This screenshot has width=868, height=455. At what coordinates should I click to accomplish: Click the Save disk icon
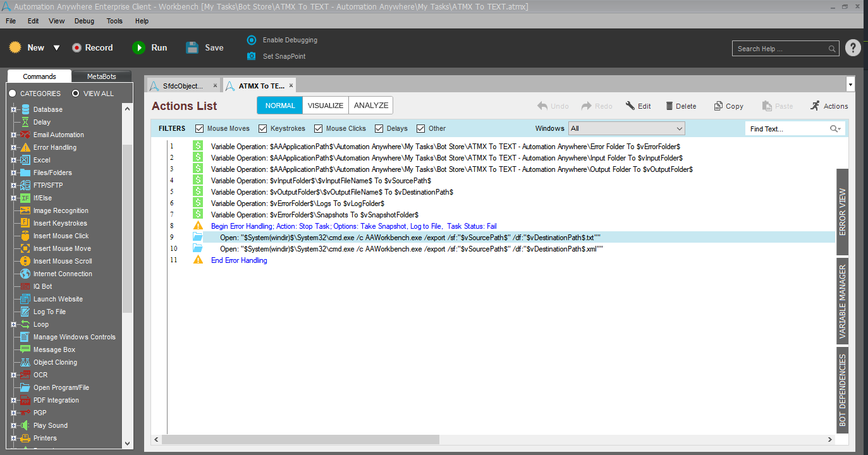(192, 47)
